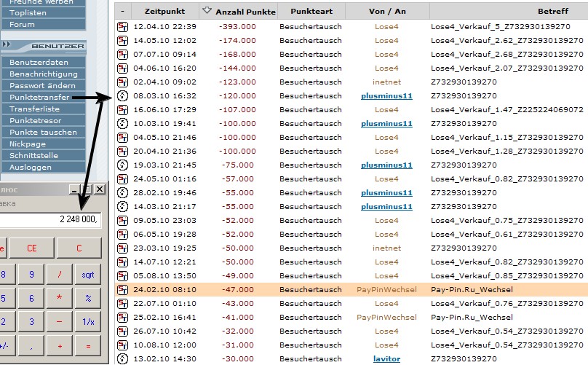
Task: Open the lavitor user link
Action: (x=386, y=359)
